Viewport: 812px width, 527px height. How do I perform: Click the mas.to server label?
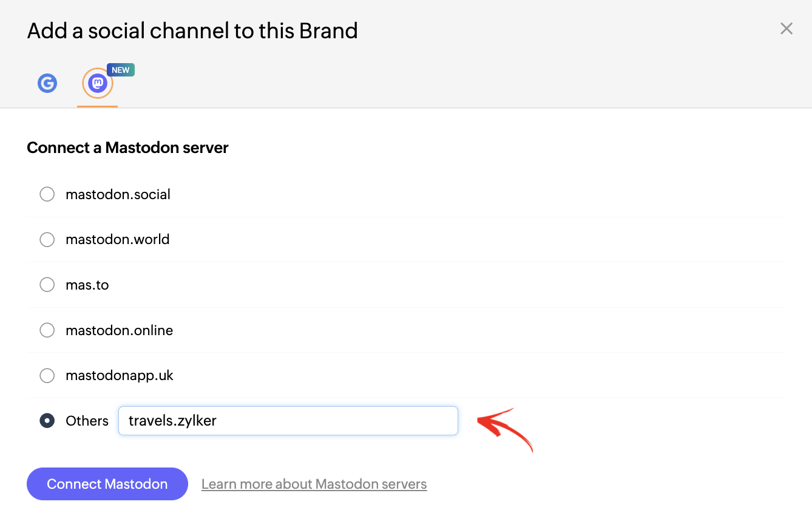[87, 285]
